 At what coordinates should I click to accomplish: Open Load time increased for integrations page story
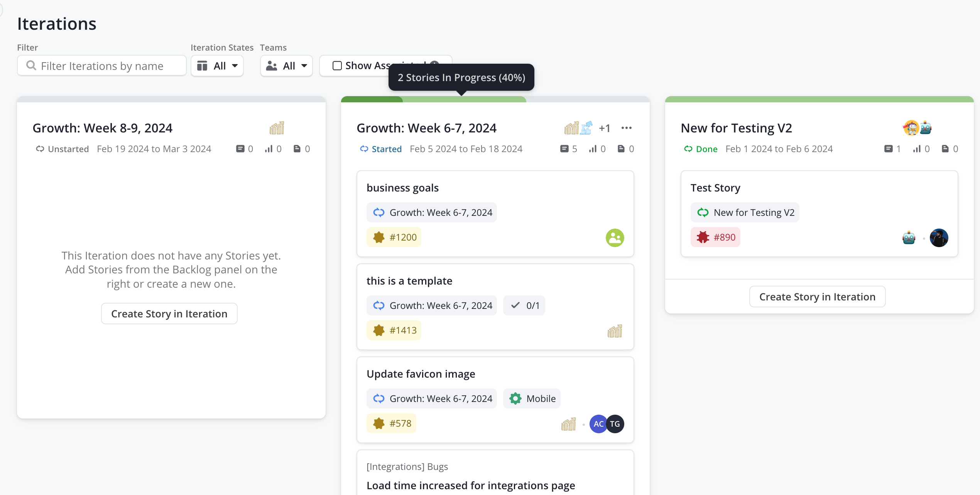pos(471,485)
